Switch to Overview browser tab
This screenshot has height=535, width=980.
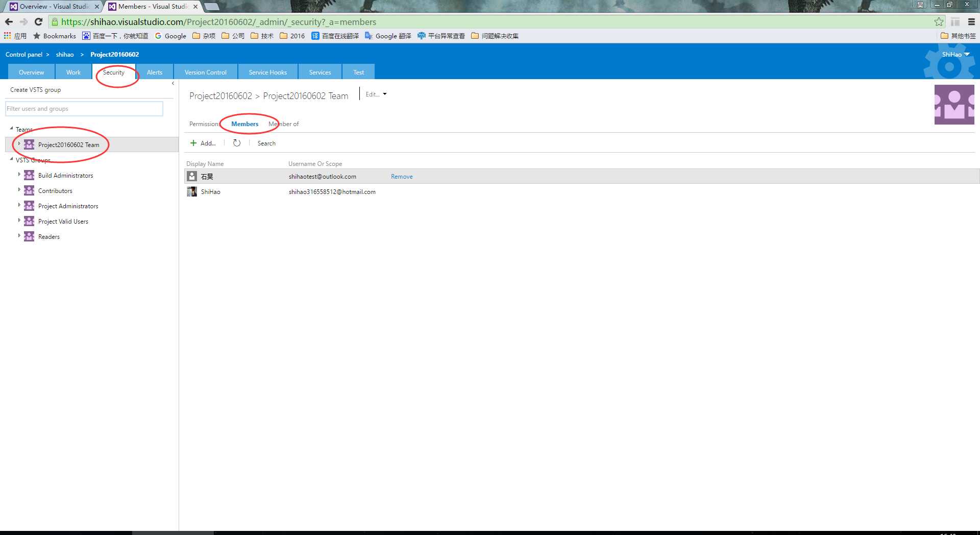[54, 6]
